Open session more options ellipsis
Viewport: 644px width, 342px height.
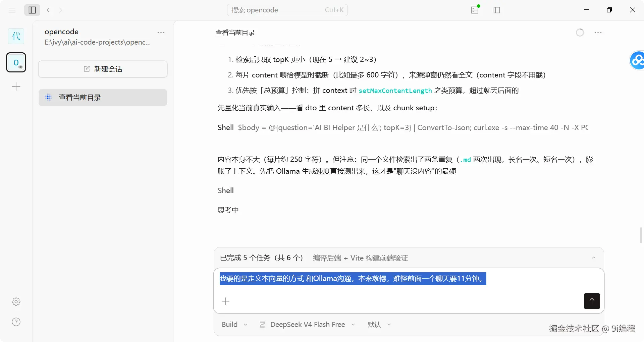(x=598, y=33)
